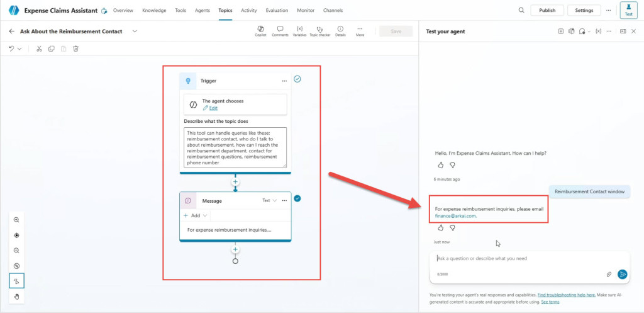Click the Message node status checkmark

(297, 198)
